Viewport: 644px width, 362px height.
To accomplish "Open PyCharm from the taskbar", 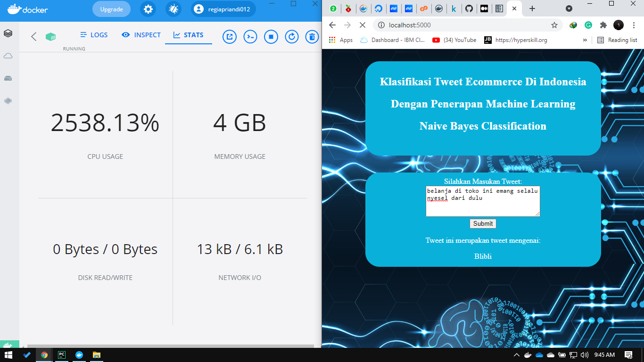I will coord(61,355).
